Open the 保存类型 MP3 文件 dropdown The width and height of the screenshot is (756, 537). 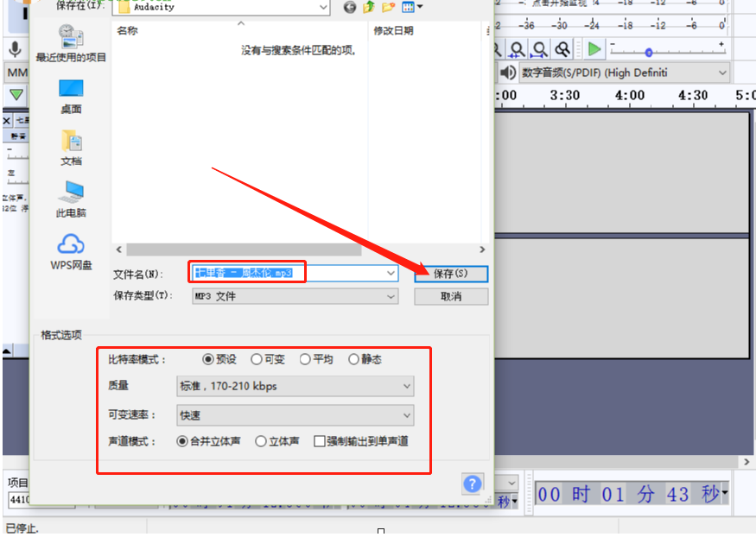(295, 296)
